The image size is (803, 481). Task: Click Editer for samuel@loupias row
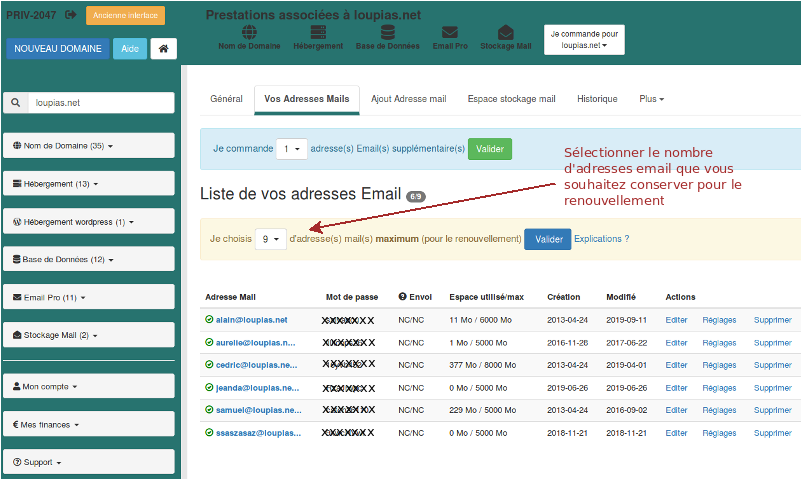tap(676, 410)
